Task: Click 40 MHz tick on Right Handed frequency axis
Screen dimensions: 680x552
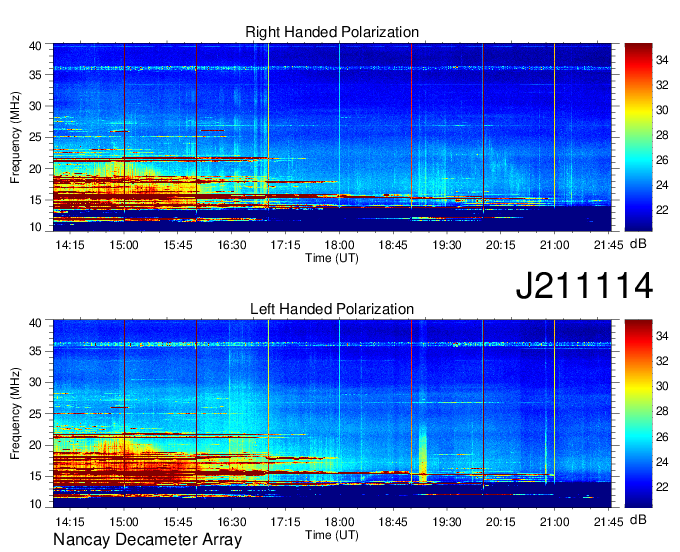Action: click(35, 46)
